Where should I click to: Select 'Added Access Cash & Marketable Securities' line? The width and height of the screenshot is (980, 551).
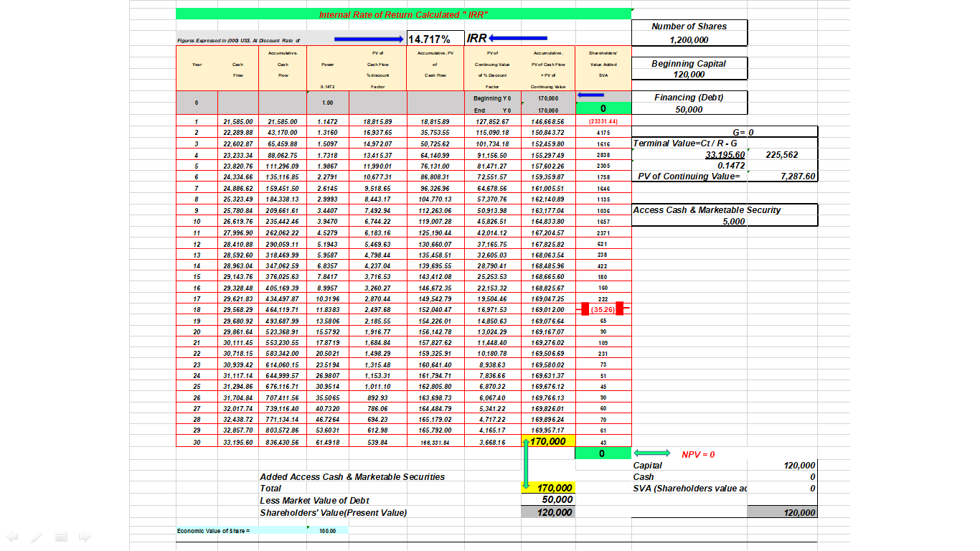pos(352,476)
